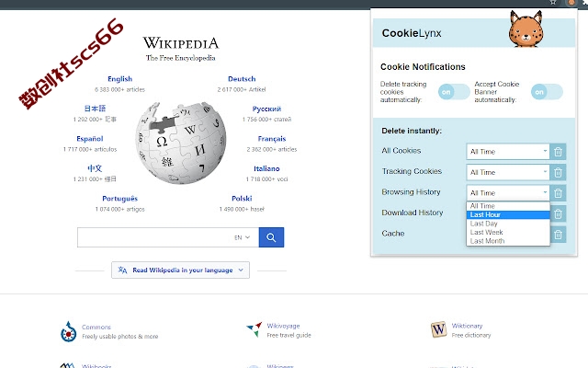Click the Cache row label
588x368 pixels.
(x=393, y=233)
